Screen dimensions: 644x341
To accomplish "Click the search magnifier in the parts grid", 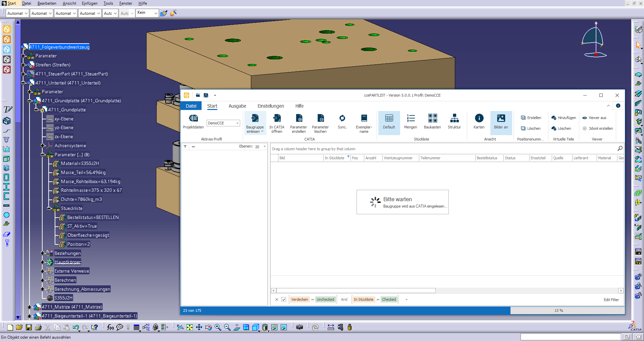I will (620, 149).
